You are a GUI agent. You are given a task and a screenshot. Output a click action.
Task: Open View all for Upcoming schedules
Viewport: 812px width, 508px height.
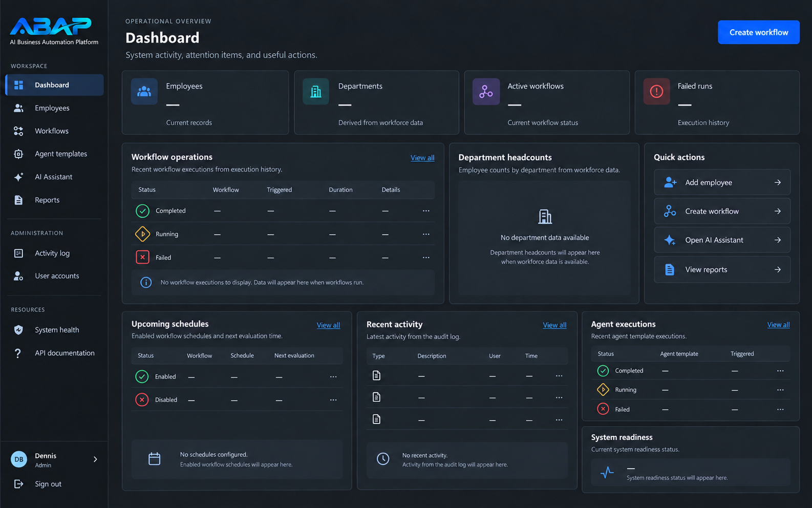point(328,325)
